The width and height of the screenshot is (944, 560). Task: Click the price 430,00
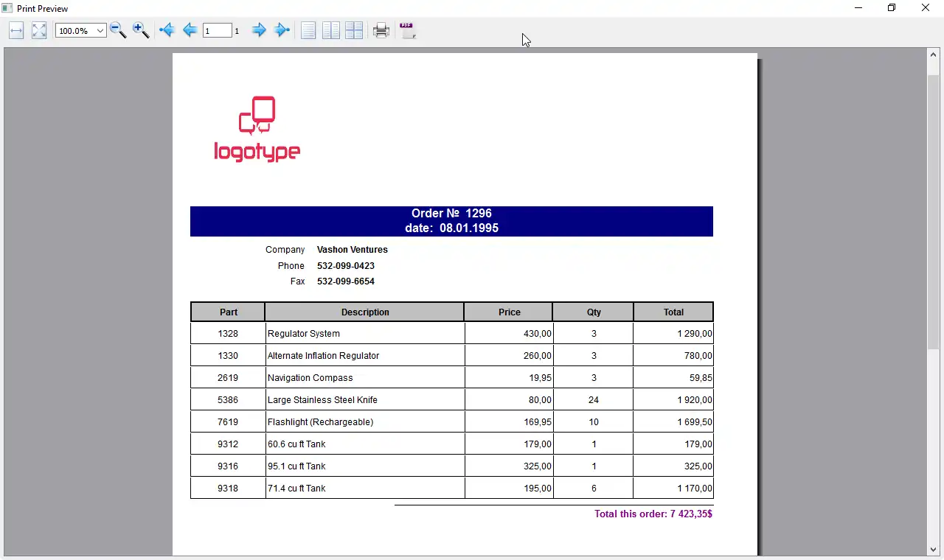[538, 334]
